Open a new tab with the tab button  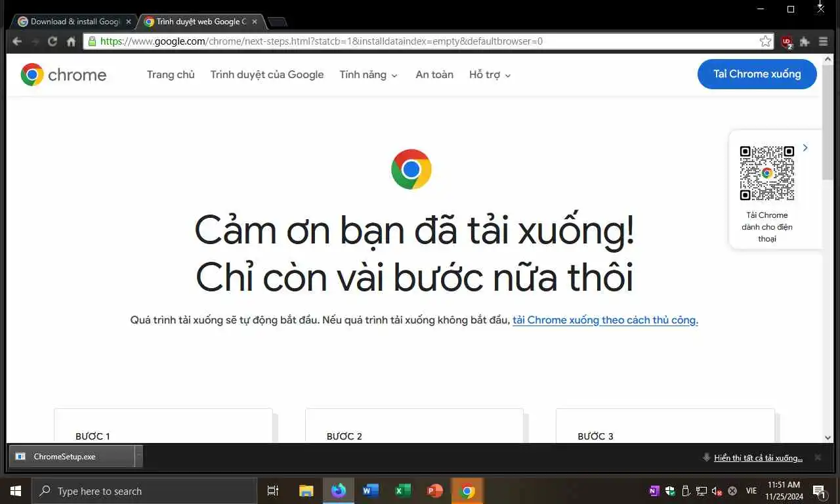click(x=278, y=22)
